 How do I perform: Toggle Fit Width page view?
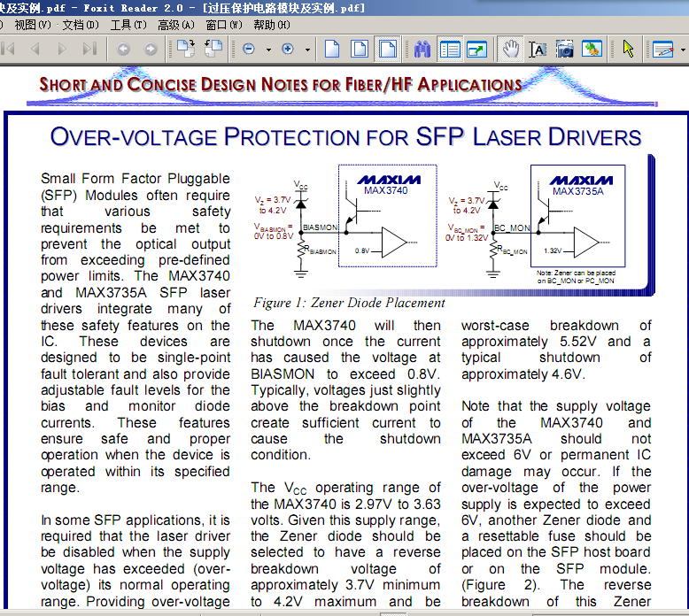pyautogui.click(x=387, y=49)
